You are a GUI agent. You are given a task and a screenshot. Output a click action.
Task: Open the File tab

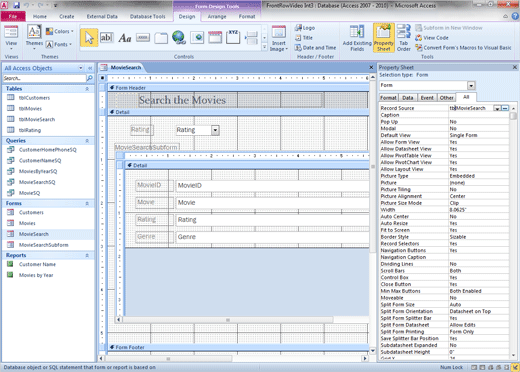pyautogui.click(x=13, y=16)
